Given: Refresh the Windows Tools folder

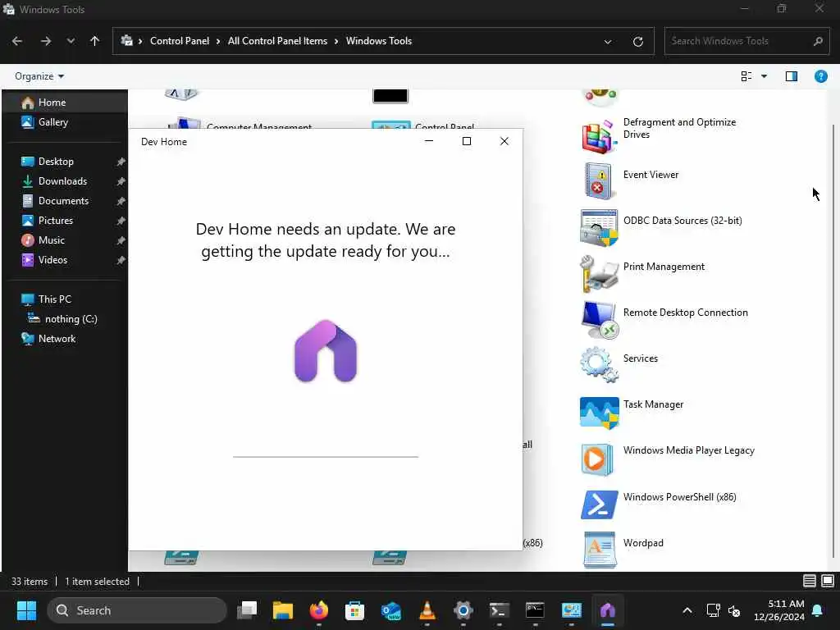Looking at the screenshot, I should coord(637,41).
